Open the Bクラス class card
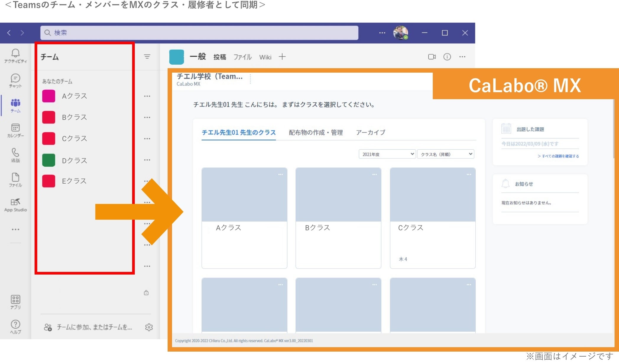 338,218
